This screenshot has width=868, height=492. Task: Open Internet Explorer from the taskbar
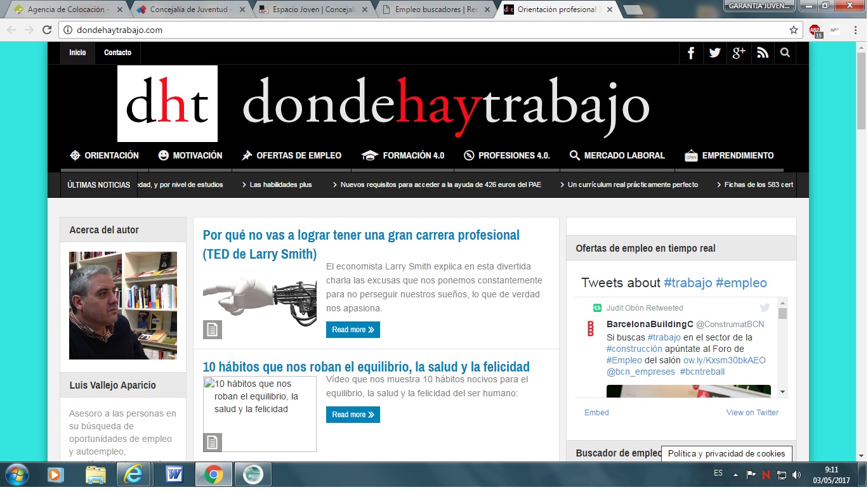click(x=134, y=474)
